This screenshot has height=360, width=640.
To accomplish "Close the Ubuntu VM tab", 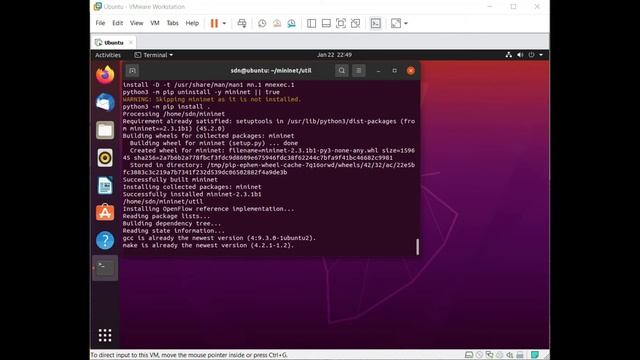I will (x=131, y=42).
